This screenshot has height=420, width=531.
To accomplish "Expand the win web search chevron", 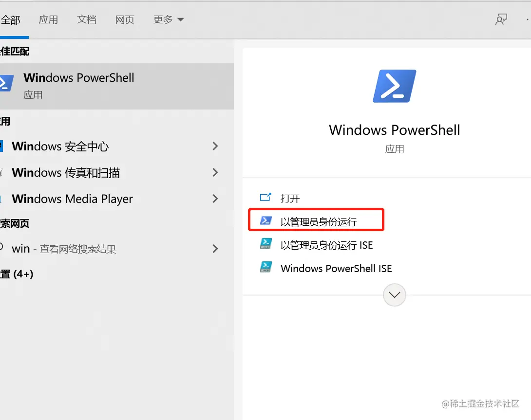I will pyautogui.click(x=215, y=249).
